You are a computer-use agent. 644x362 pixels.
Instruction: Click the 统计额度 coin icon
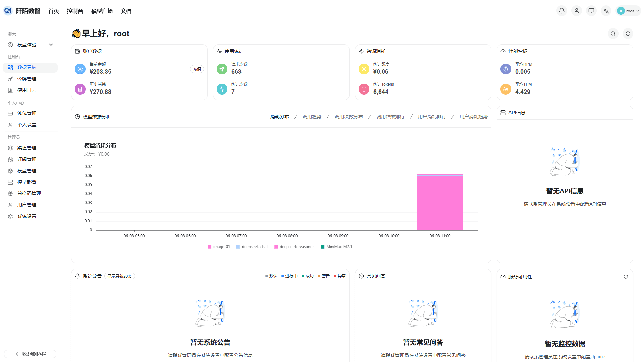coord(364,69)
